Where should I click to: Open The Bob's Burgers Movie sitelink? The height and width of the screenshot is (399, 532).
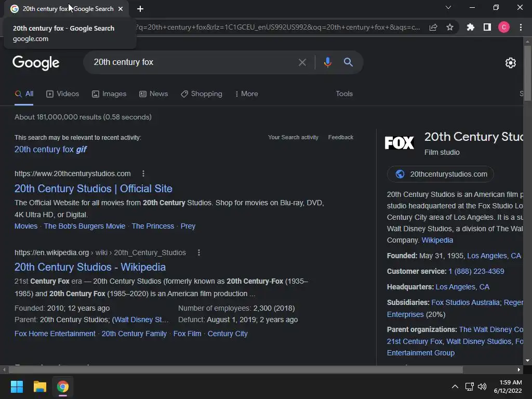pos(85,227)
